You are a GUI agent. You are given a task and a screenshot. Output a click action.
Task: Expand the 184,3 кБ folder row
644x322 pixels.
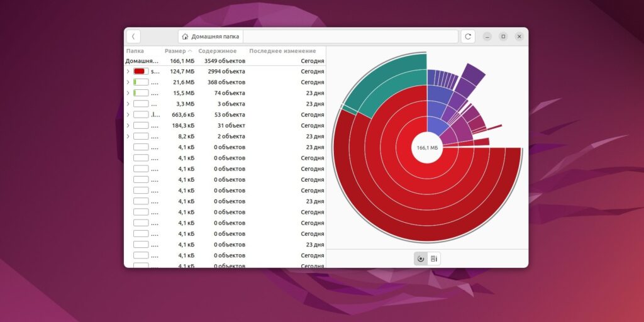pos(128,125)
